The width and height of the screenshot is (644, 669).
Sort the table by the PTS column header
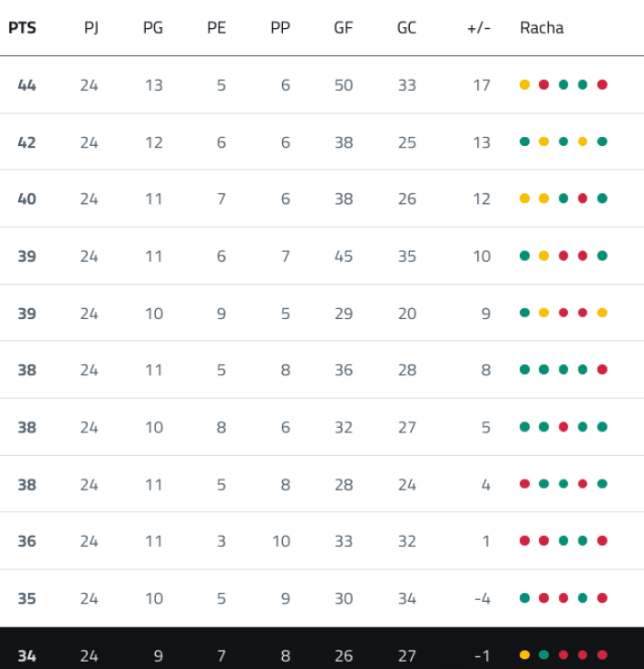[x=23, y=28]
